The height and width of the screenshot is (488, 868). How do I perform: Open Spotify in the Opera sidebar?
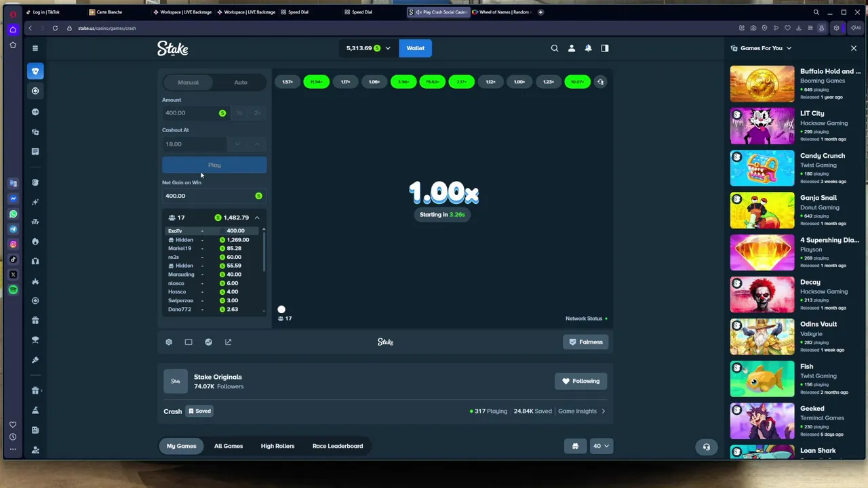pyautogui.click(x=13, y=290)
